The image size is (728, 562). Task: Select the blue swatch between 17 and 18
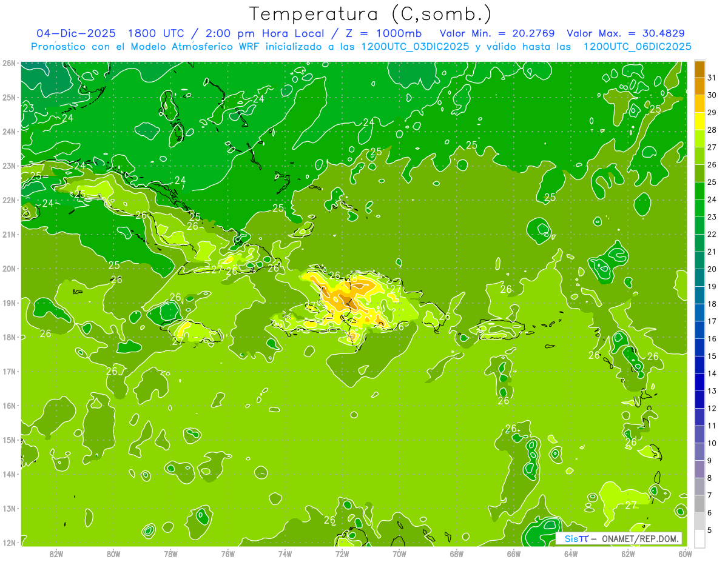pyautogui.click(x=699, y=312)
